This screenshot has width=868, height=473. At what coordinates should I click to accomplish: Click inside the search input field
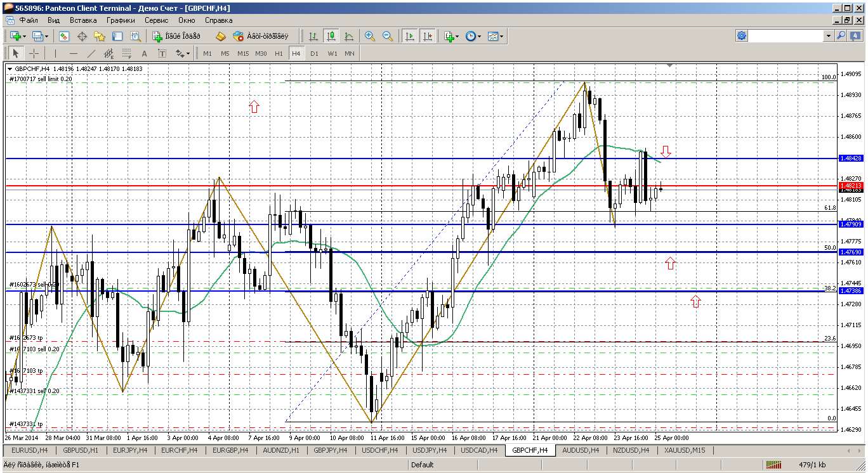tap(786, 36)
